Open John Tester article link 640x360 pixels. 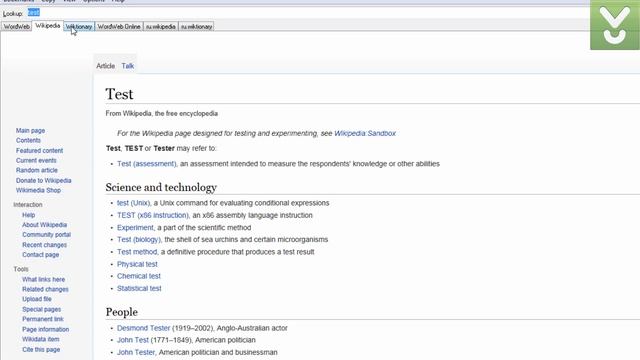pos(136,352)
